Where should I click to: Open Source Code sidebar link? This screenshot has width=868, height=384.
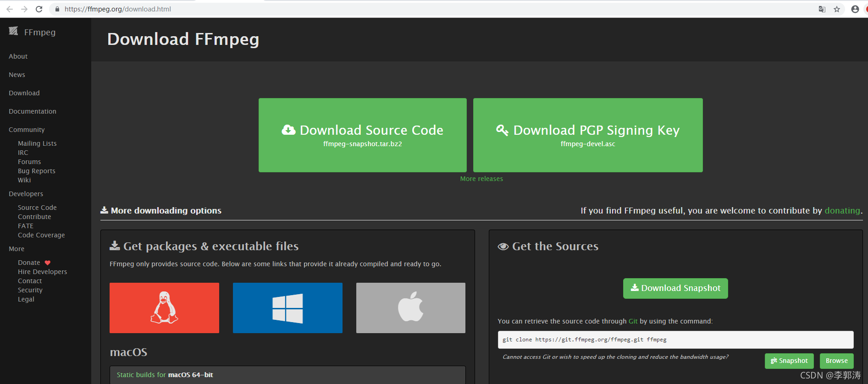coord(37,208)
